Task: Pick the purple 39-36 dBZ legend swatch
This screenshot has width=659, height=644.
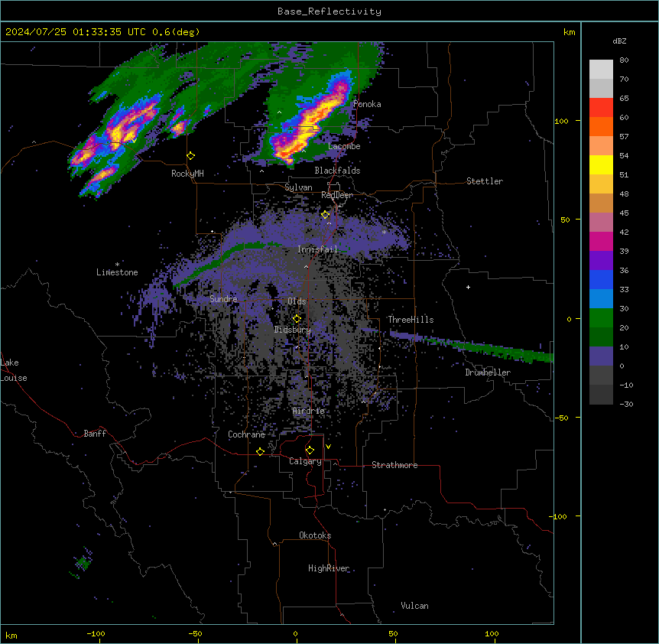Action: click(x=601, y=261)
